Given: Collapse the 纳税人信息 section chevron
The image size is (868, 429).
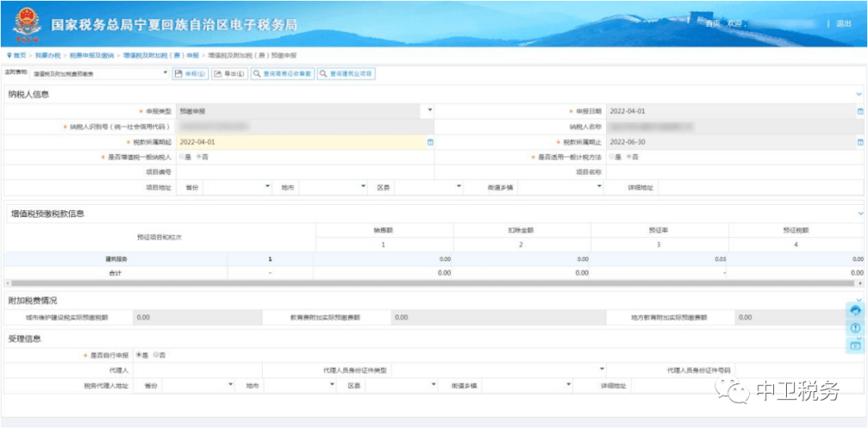Looking at the screenshot, I should [859, 94].
